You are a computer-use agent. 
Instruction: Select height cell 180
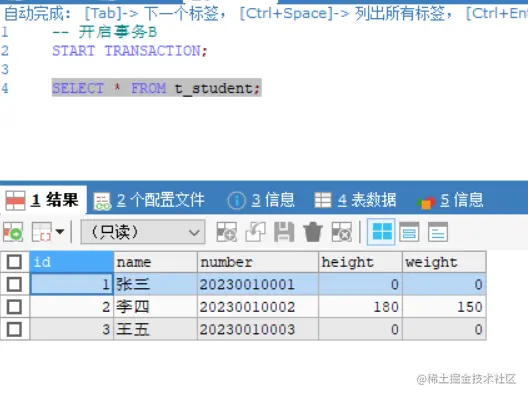360,307
